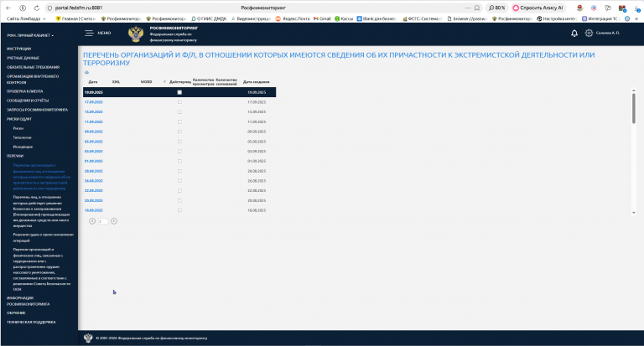Reload the page with refresh icon
The height and width of the screenshot is (346, 644).
(37, 8)
